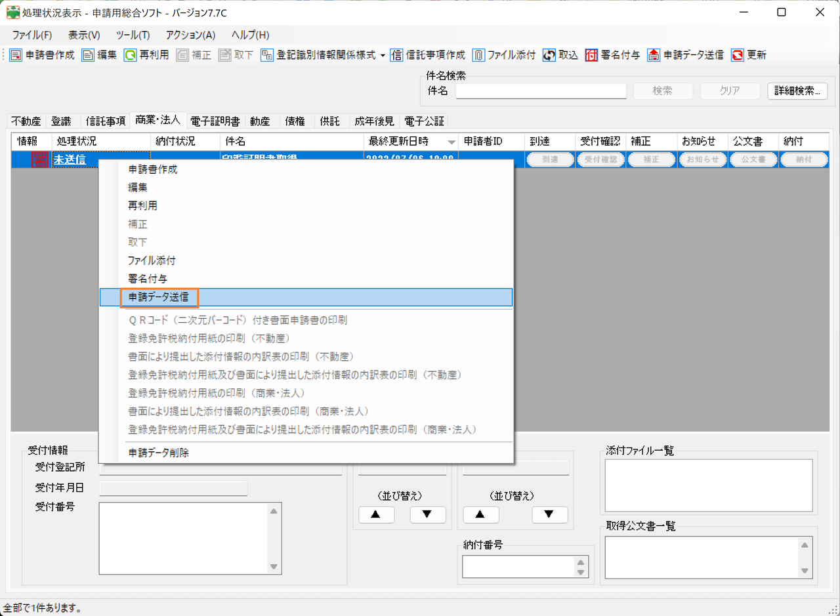Select 申請データ送信 in the context menu

[159, 297]
